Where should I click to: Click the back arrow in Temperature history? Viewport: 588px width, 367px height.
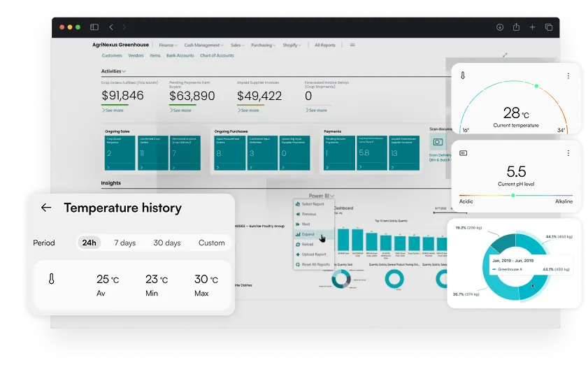click(46, 208)
